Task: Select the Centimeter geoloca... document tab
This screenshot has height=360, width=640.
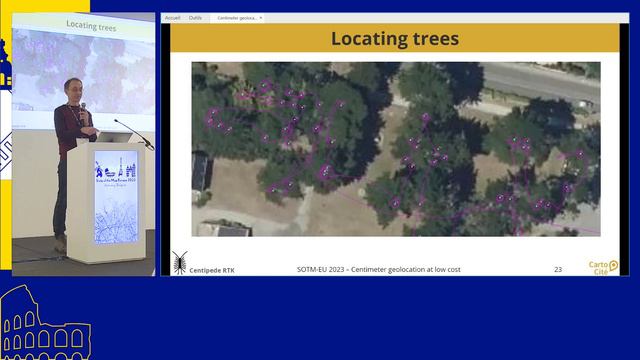Action: pos(237,18)
